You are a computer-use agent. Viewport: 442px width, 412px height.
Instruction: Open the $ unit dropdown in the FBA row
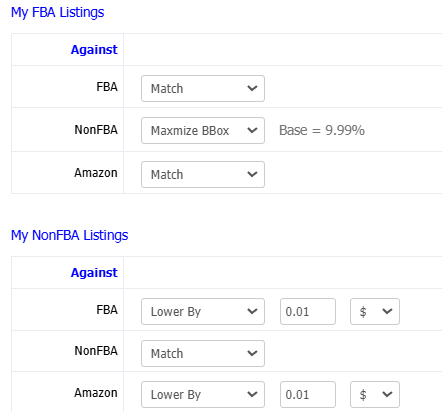[x=375, y=311]
